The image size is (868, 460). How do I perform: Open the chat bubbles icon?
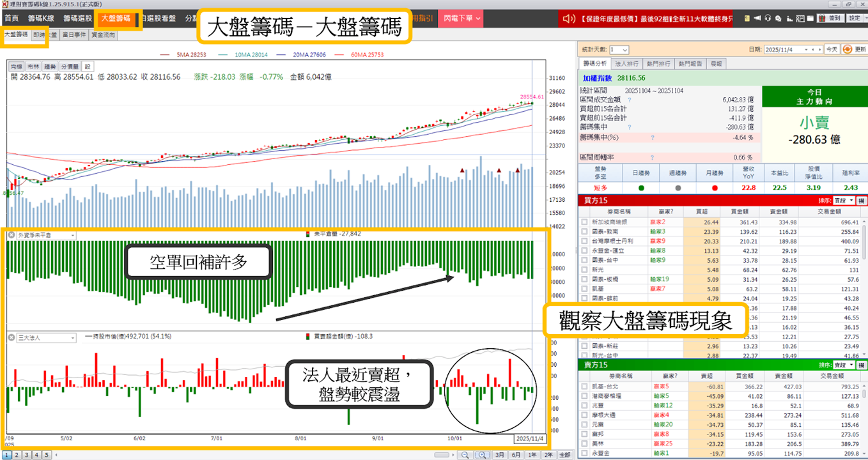778,19
